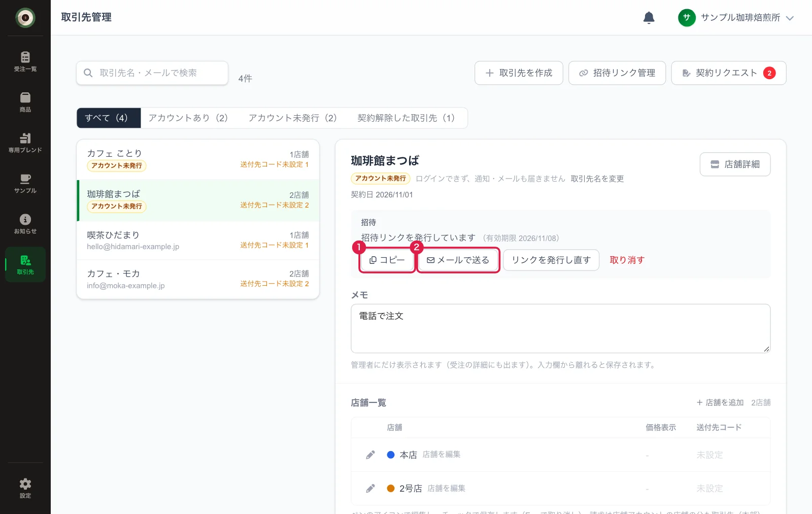Focus the 取引先名・メールで検索 search field
The width and height of the screenshot is (812, 514).
click(x=152, y=73)
